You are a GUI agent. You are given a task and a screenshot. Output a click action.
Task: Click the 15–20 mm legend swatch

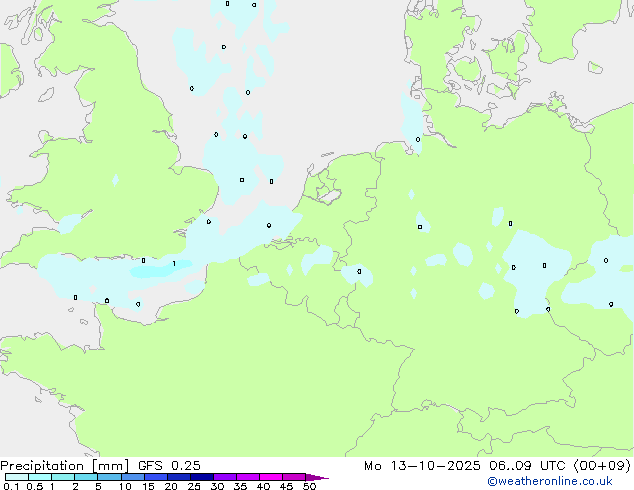pyautogui.click(x=155, y=477)
